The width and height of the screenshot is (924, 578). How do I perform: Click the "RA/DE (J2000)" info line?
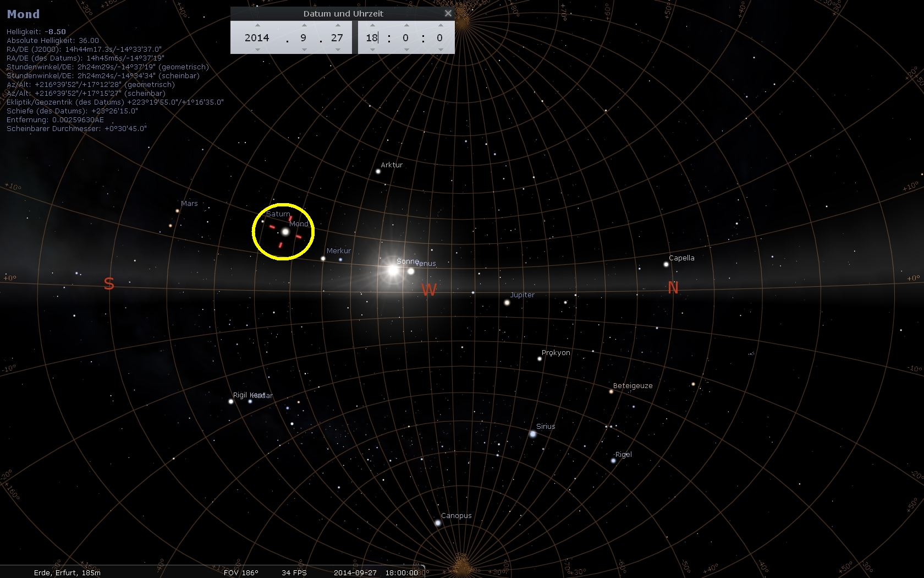[84, 49]
